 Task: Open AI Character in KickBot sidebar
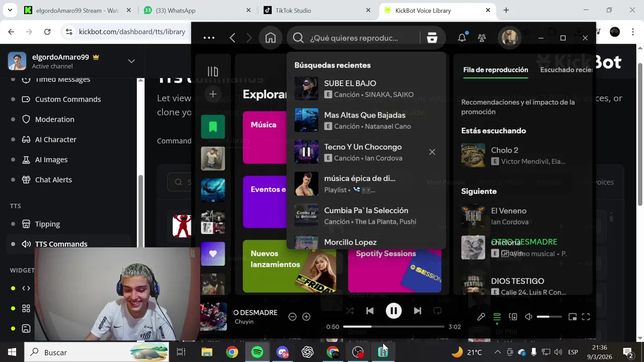(x=56, y=139)
